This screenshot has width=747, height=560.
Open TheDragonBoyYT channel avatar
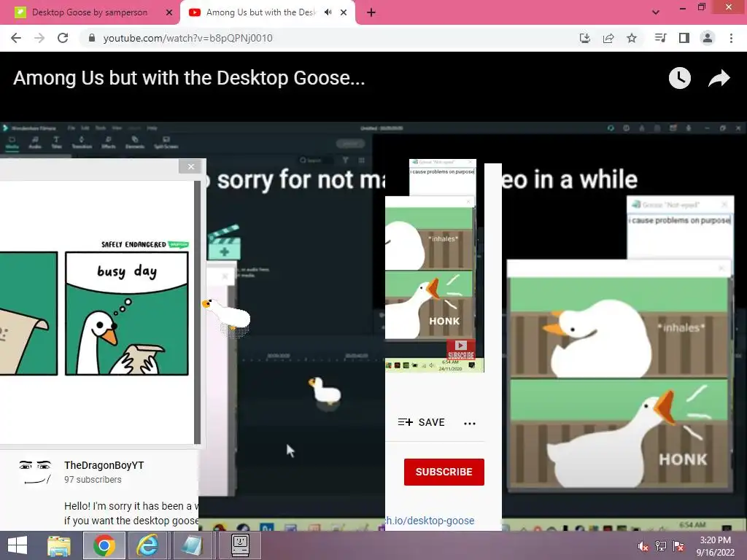tap(35, 472)
